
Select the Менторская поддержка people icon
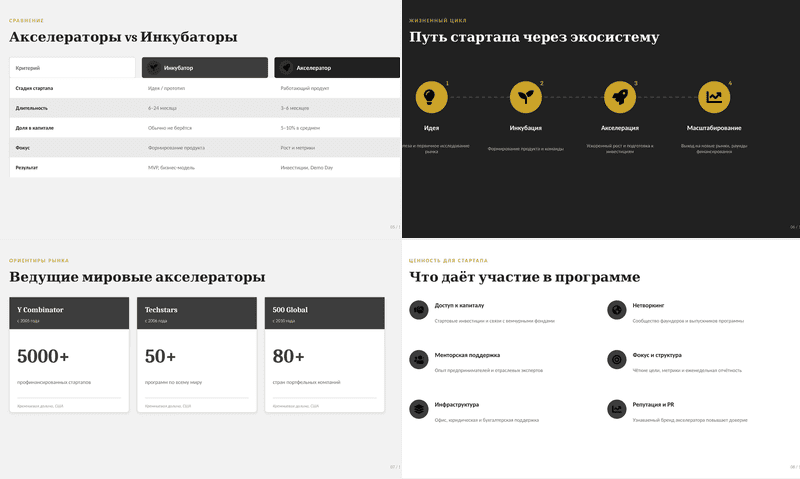(x=419, y=359)
